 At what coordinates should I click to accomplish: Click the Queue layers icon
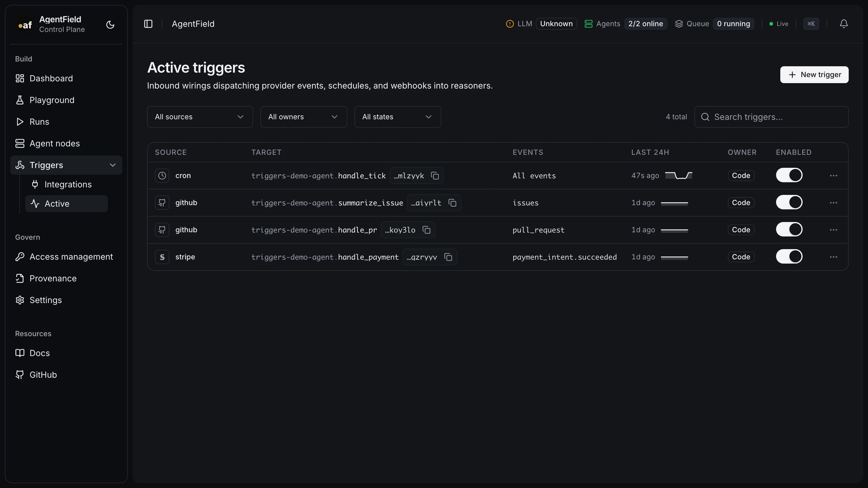point(679,23)
